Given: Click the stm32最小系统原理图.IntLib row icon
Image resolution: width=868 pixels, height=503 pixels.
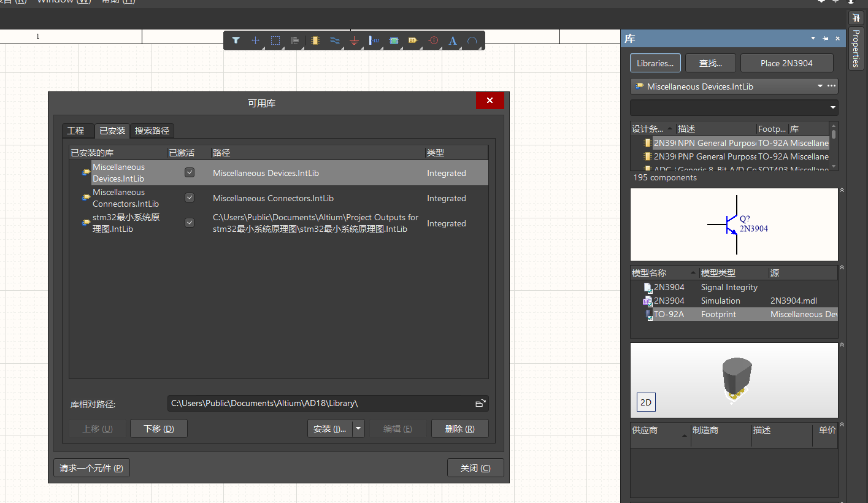Looking at the screenshot, I should 86,223.
